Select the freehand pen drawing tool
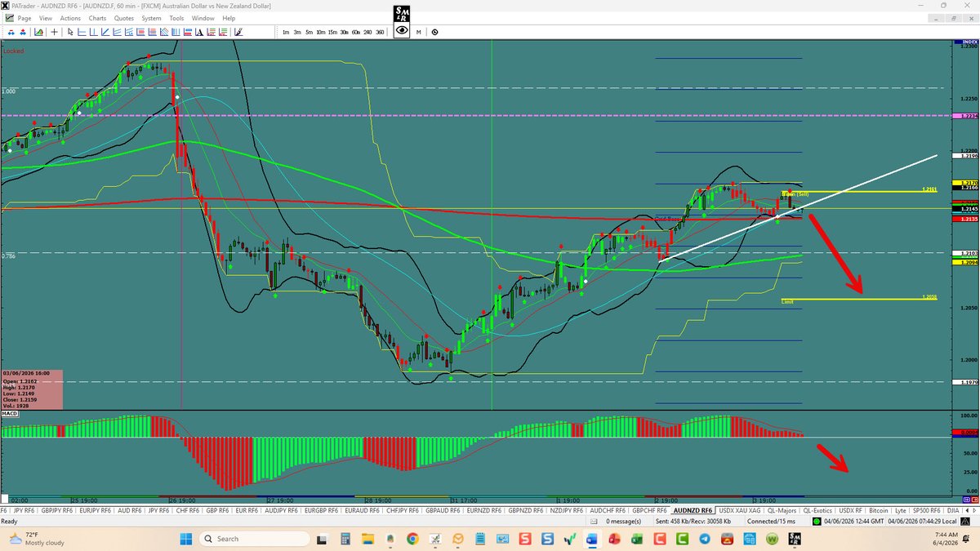This screenshot has height=551, width=980. pyautogui.click(x=238, y=32)
